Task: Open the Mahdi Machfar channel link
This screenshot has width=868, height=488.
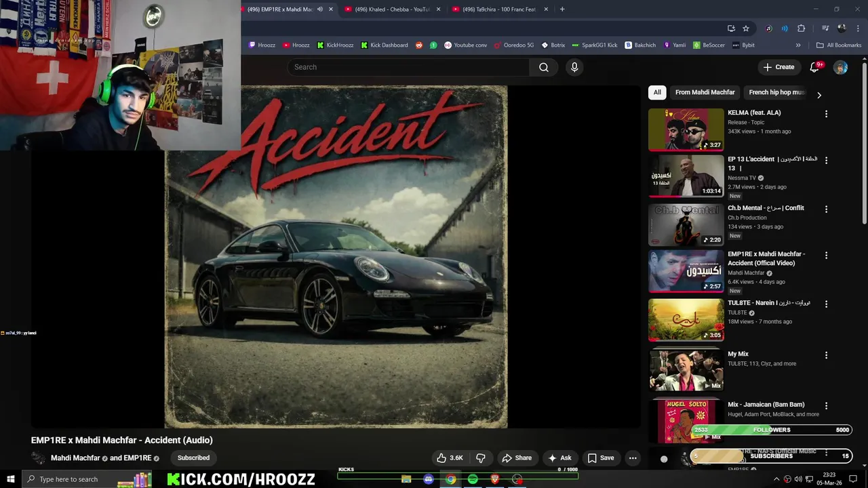Action: (x=75, y=458)
